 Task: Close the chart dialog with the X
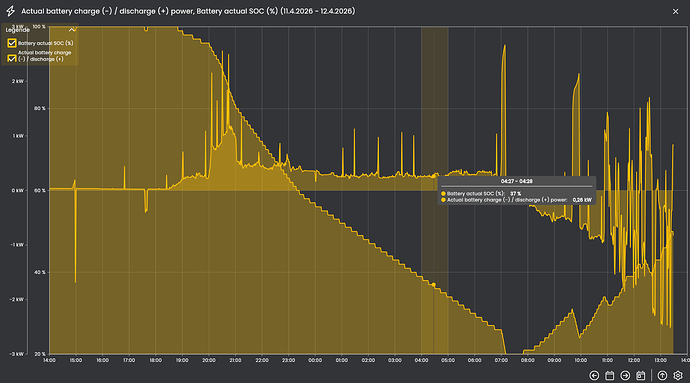[x=675, y=11]
